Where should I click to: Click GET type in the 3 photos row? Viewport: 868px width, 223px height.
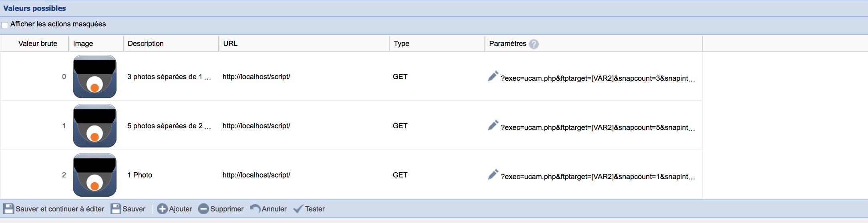[x=400, y=77]
